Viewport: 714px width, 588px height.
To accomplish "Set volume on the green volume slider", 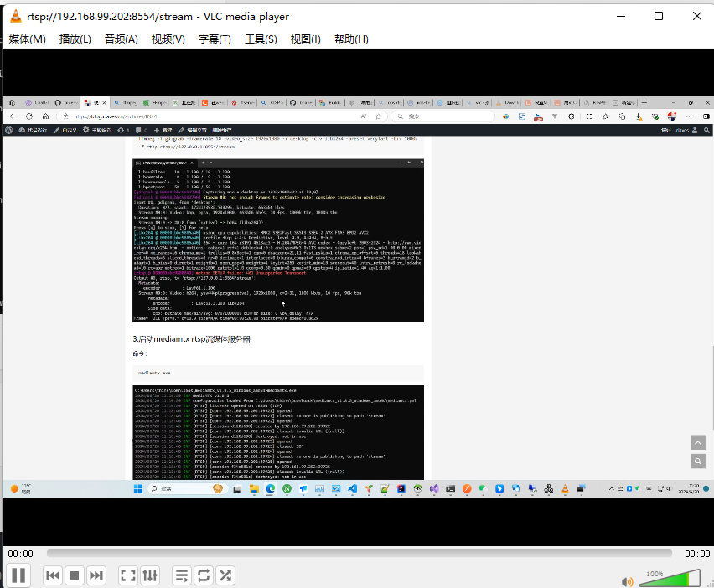I will pos(670,578).
